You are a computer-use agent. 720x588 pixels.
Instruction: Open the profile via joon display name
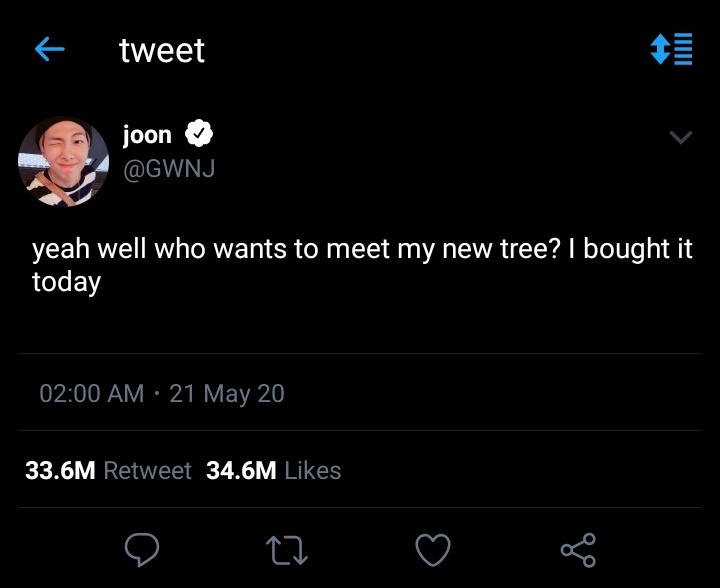tap(147, 135)
